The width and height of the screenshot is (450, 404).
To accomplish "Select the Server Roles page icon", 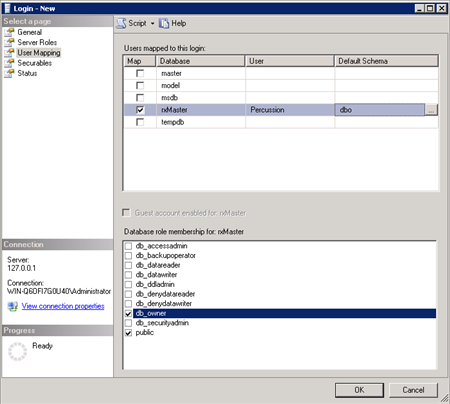I will pos(10,42).
